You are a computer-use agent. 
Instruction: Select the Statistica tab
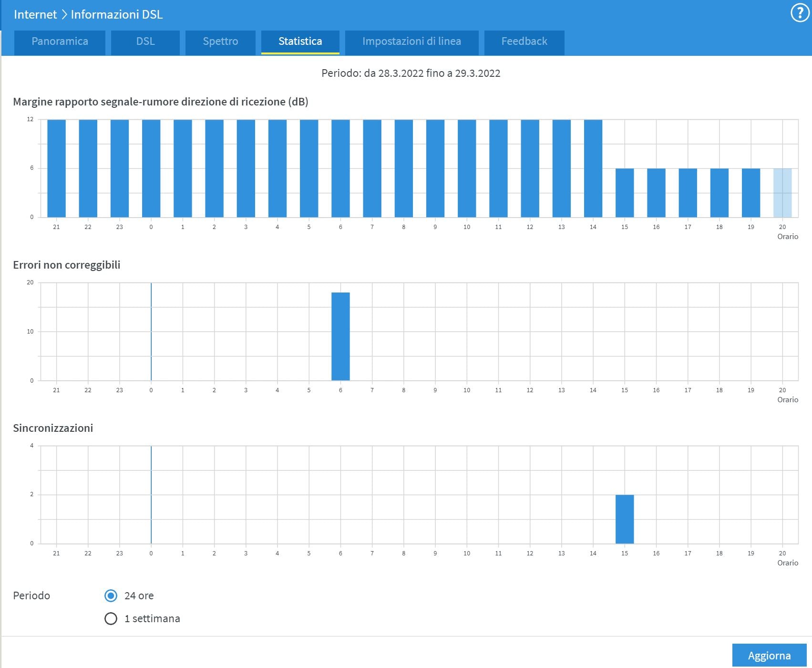tap(300, 42)
